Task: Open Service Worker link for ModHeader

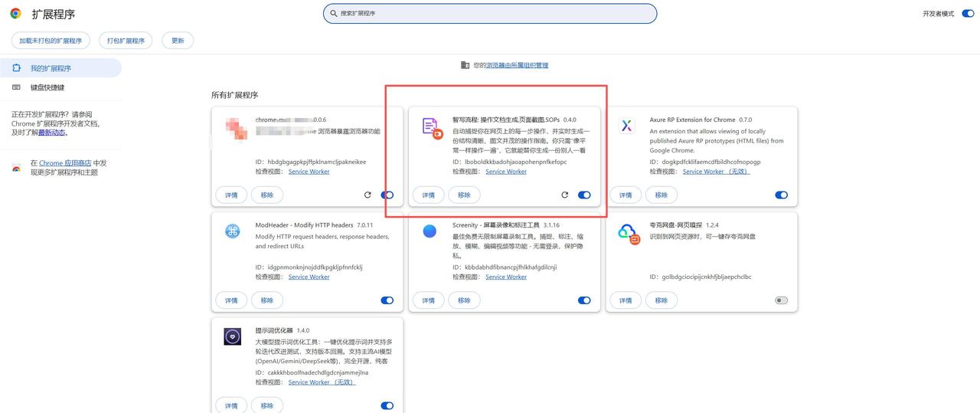Action: (x=309, y=277)
